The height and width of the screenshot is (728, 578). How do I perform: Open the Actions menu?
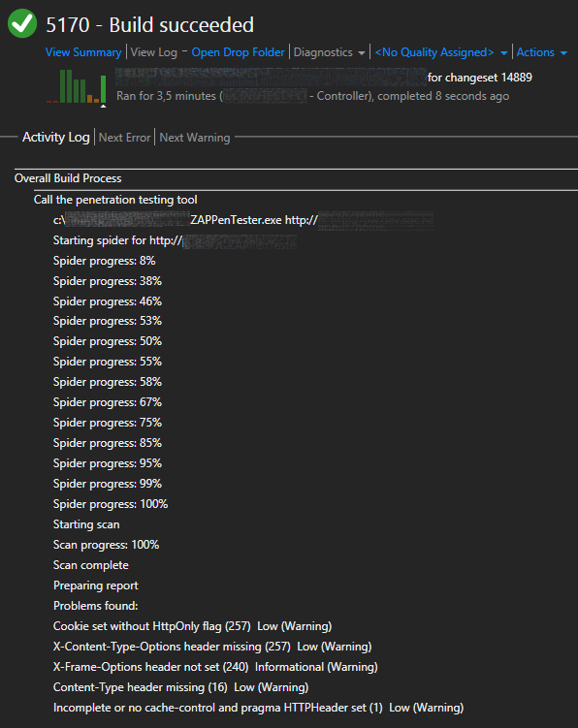click(x=535, y=52)
